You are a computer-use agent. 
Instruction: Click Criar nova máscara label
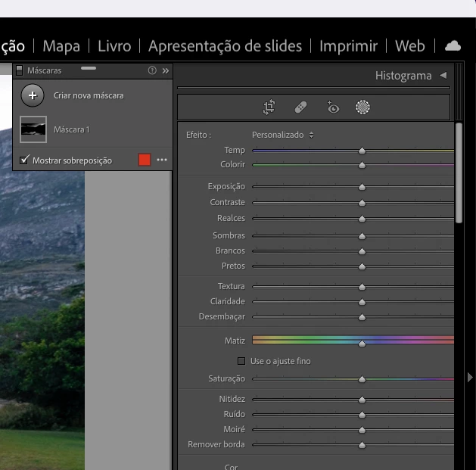[89, 95]
